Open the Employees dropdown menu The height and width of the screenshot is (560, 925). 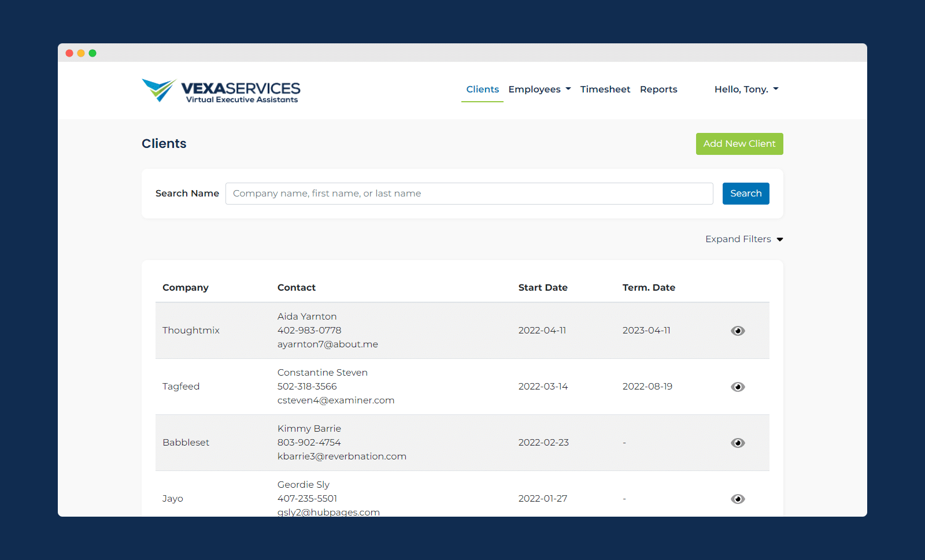tap(539, 89)
